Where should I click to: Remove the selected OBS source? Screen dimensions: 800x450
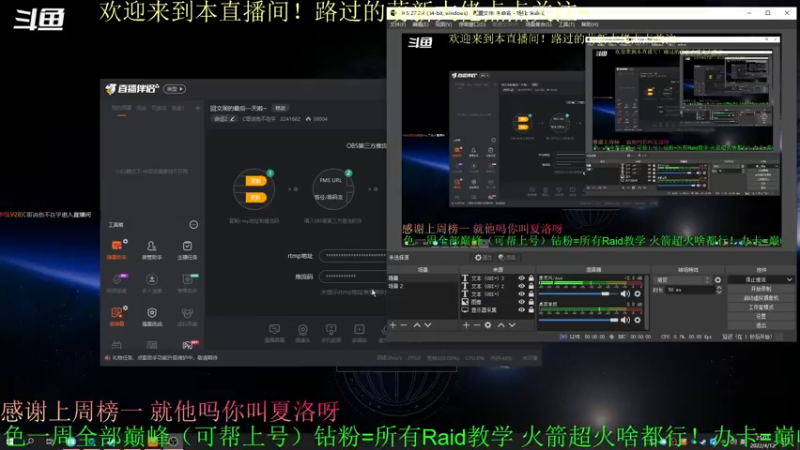[x=477, y=325]
